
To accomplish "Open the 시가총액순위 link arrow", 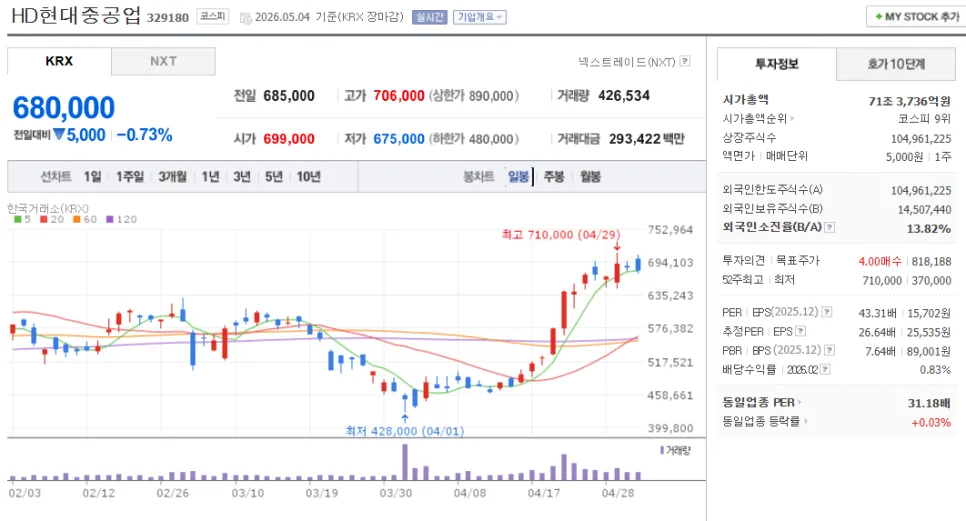I will (792, 118).
